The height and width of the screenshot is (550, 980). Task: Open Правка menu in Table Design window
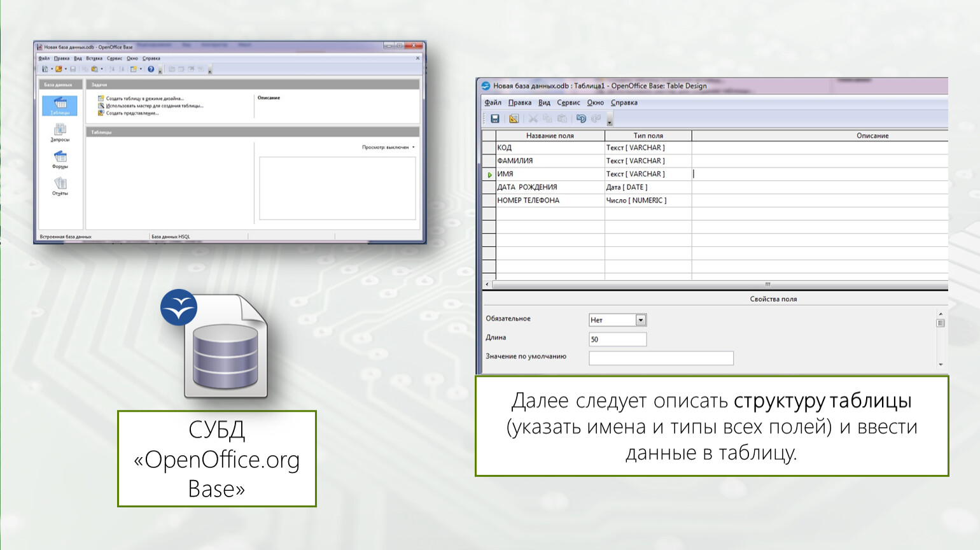pyautogui.click(x=520, y=102)
